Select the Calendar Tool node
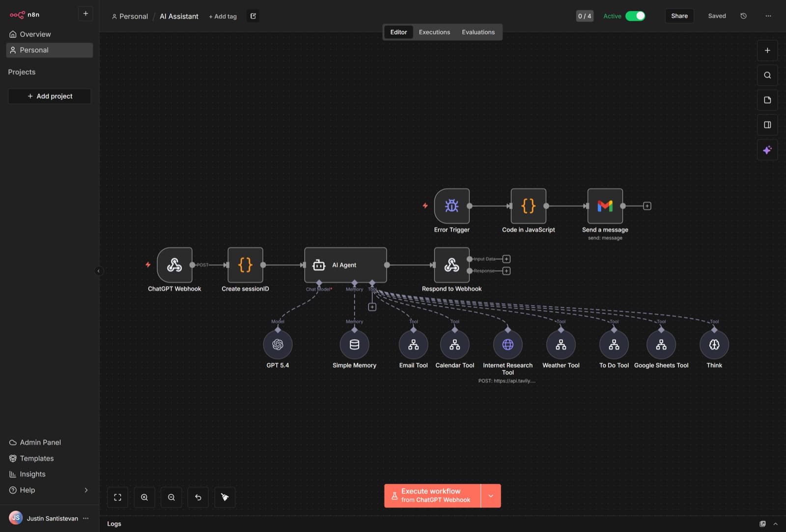Image resolution: width=786 pixels, height=532 pixels. click(454, 344)
